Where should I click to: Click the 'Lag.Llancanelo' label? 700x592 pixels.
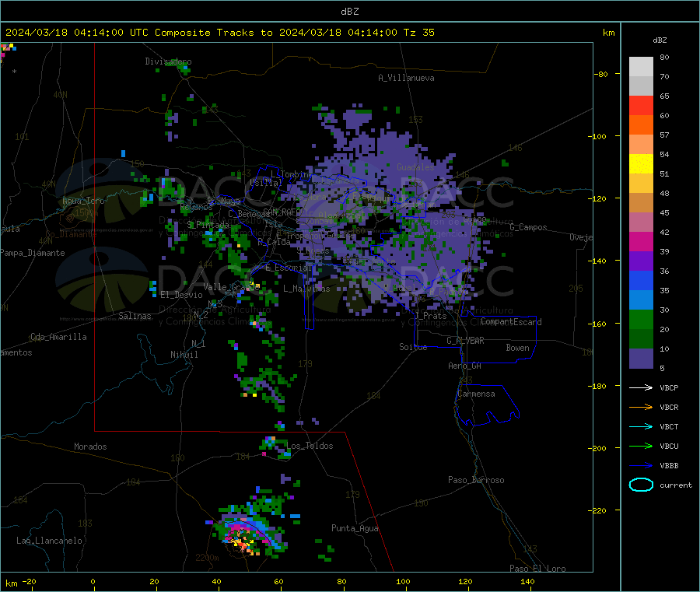point(49,541)
